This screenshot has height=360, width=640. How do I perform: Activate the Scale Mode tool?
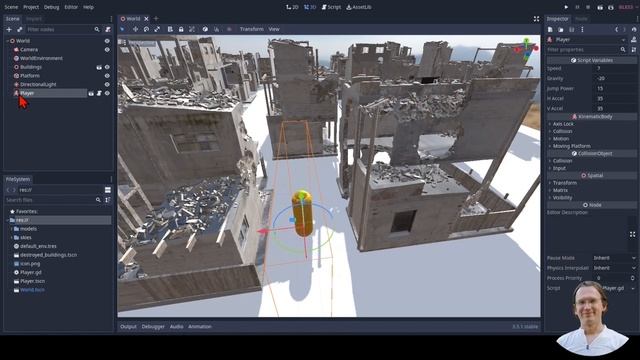pos(157,29)
